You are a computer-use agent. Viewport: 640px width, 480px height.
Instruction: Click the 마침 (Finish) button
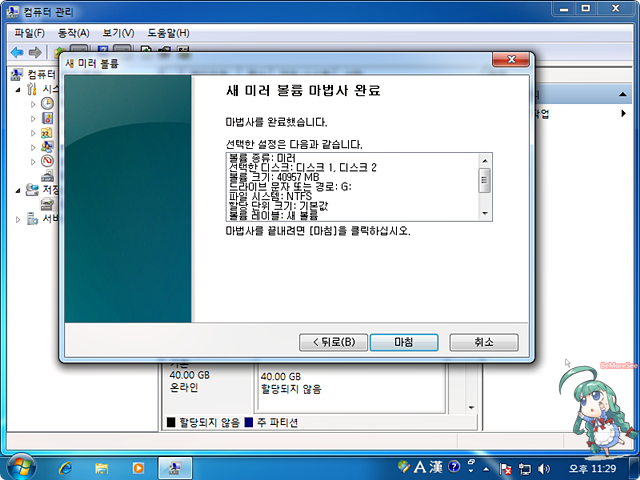[404, 342]
